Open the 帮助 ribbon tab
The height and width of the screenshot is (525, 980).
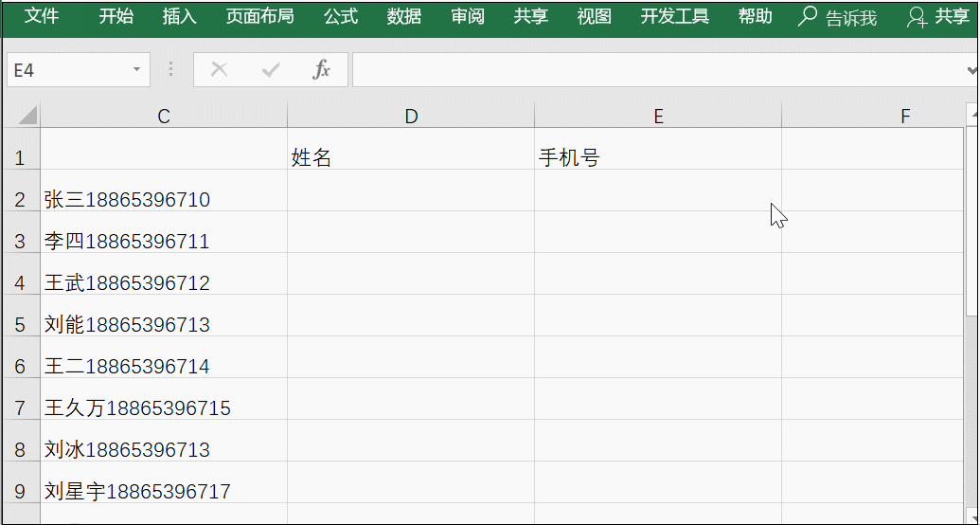[x=755, y=16]
